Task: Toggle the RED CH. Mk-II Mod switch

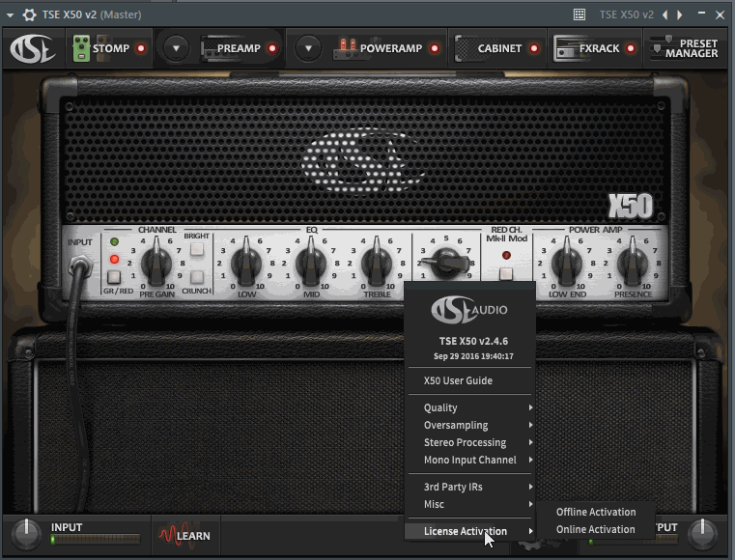Action: pyautogui.click(x=506, y=273)
